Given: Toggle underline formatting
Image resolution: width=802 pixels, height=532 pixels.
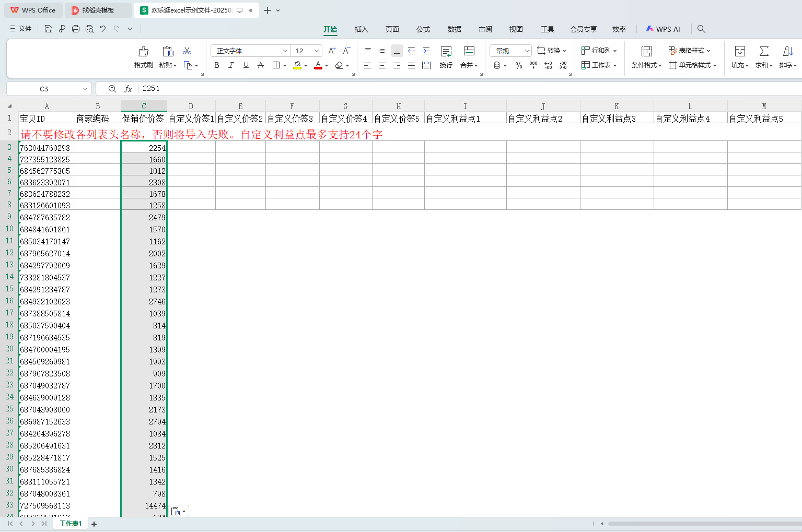Looking at the screenshot, I should (x=246, y=65).
